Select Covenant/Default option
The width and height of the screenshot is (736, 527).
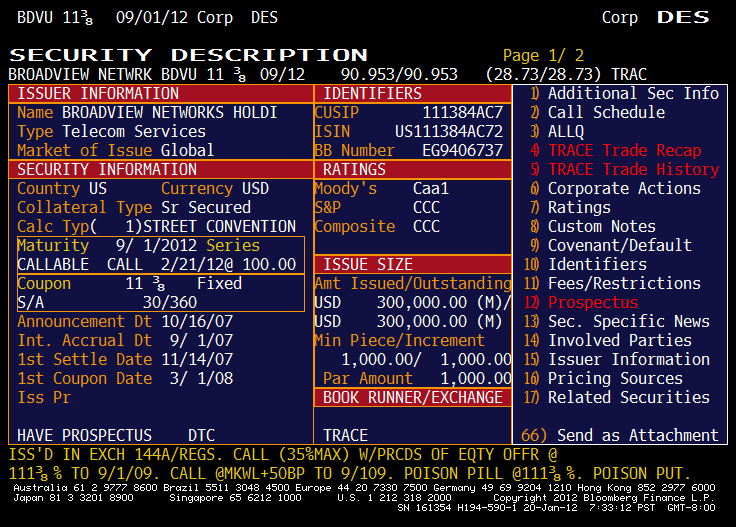click(611, 245)
